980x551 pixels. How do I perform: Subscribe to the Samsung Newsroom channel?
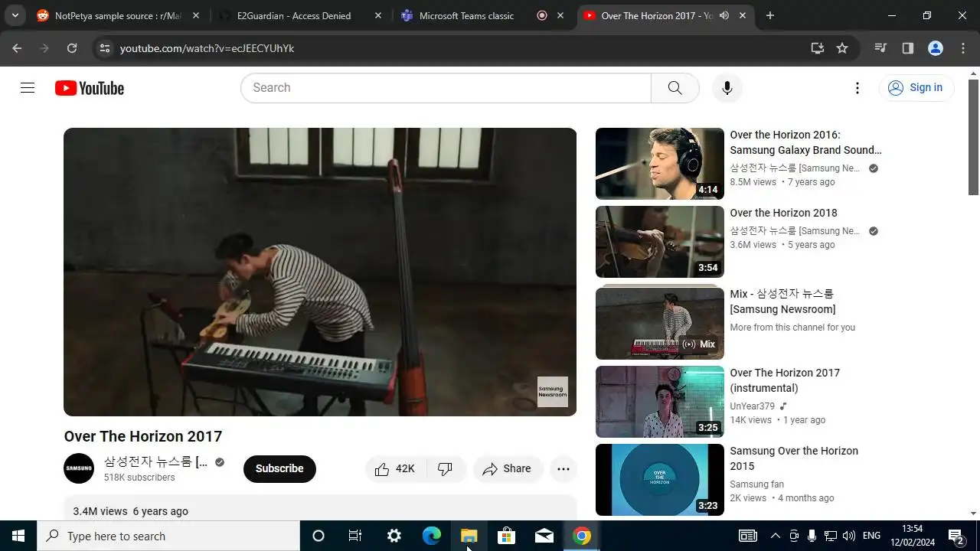click(279, 468)
